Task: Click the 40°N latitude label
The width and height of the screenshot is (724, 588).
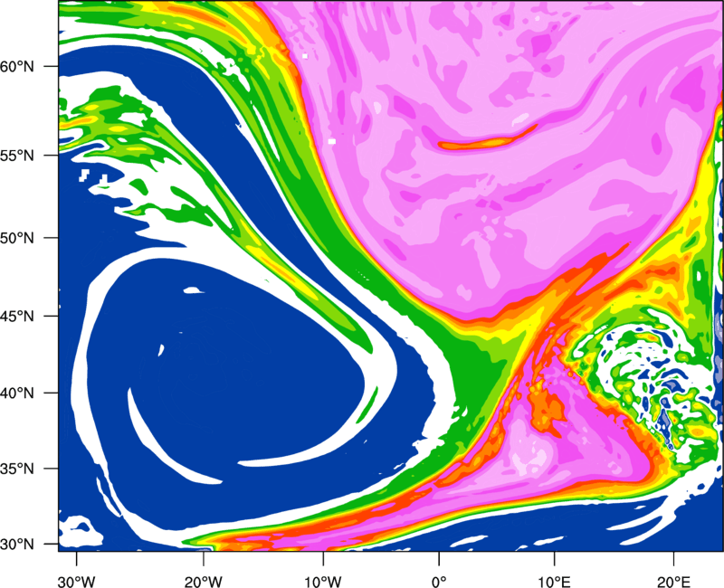Action: point(17,394)
